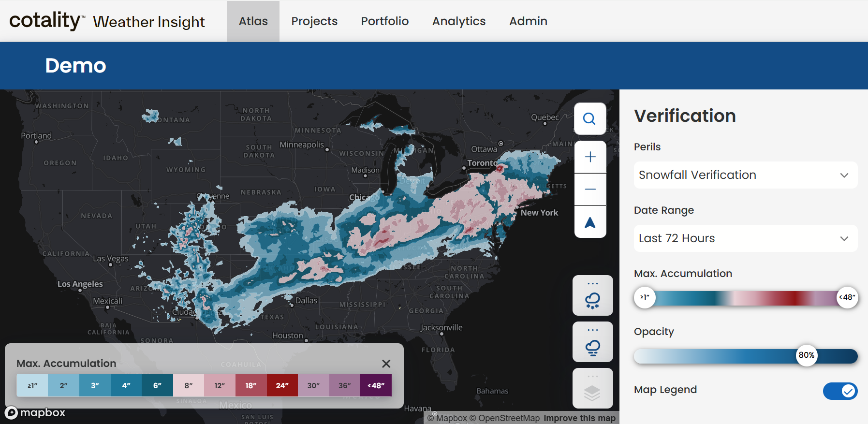Click the Dallas label on map
This screenshot has height=424, width=868.
306,300
